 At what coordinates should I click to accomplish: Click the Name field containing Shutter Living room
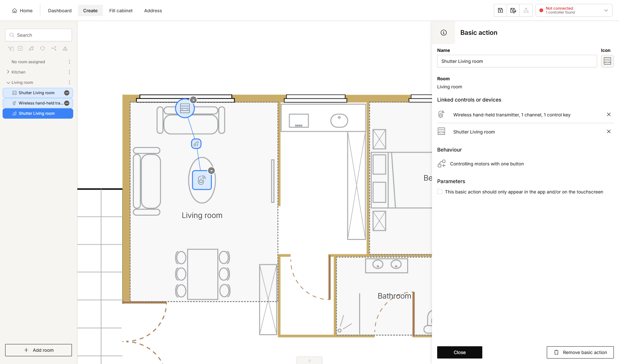[517, 61]
